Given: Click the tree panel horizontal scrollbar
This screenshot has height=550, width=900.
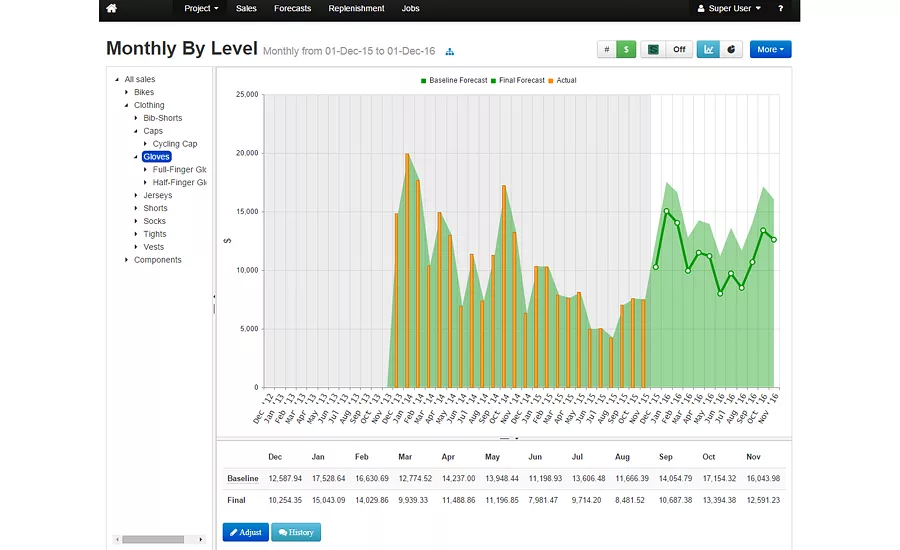Looking at the screenshot, I should click(159, 540).
